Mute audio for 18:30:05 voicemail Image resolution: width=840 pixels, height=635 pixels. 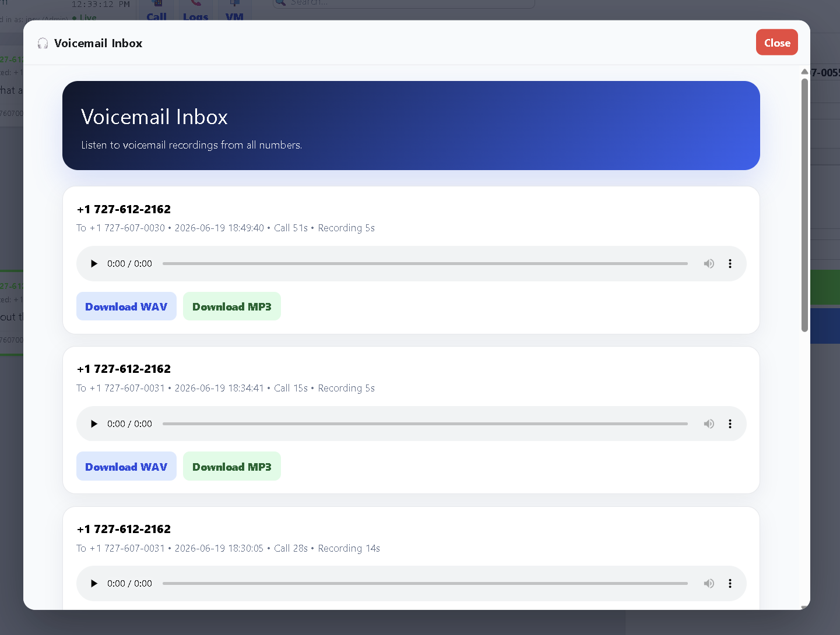pyautogui.click(x=709, y=584)
